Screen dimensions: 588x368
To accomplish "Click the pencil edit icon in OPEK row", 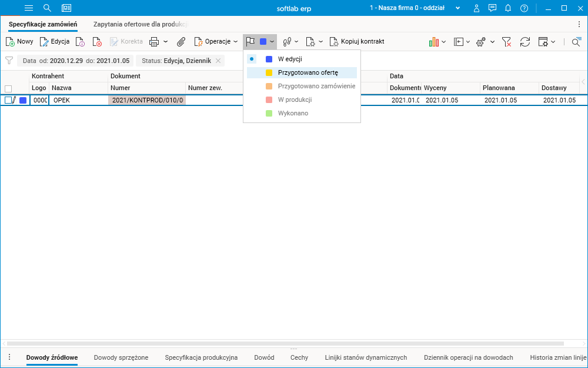I will [x=14, y=100].
